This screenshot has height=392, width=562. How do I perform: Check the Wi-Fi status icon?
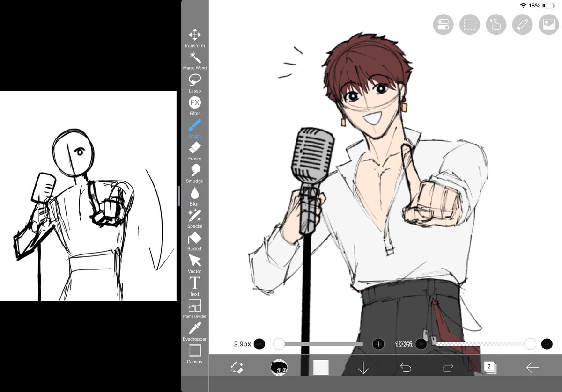523,5
